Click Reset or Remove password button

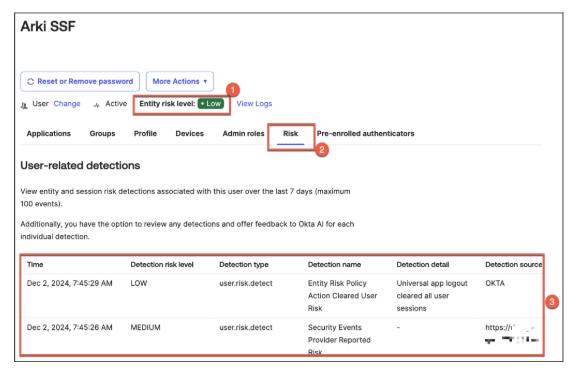(80, 81)
